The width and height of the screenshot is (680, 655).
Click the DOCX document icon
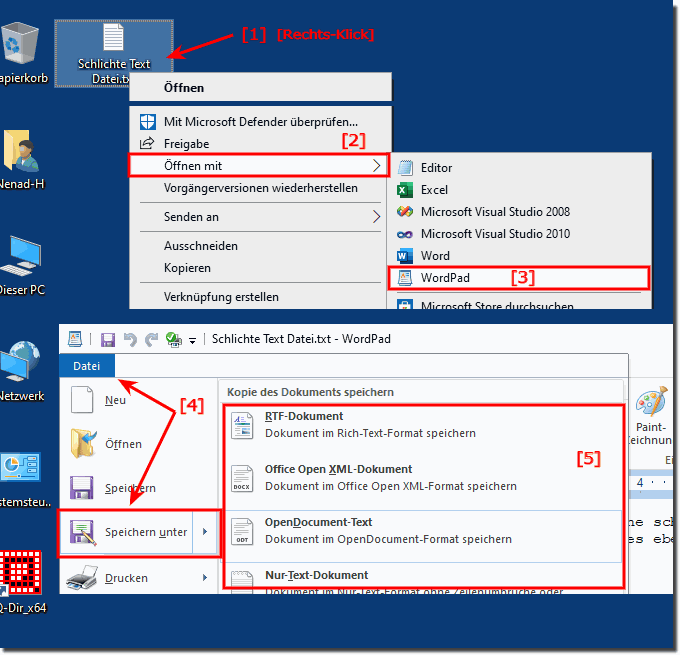tap(242, 479)
